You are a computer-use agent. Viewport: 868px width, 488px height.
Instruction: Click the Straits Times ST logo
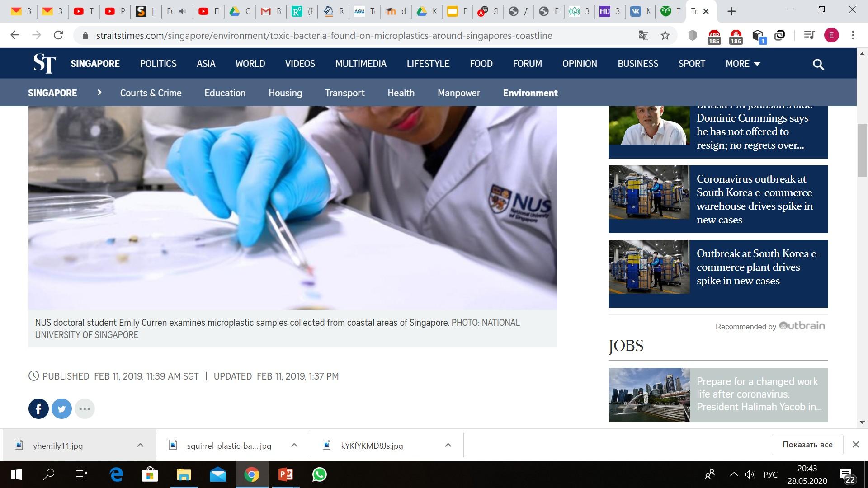click(x=44, y=64)
